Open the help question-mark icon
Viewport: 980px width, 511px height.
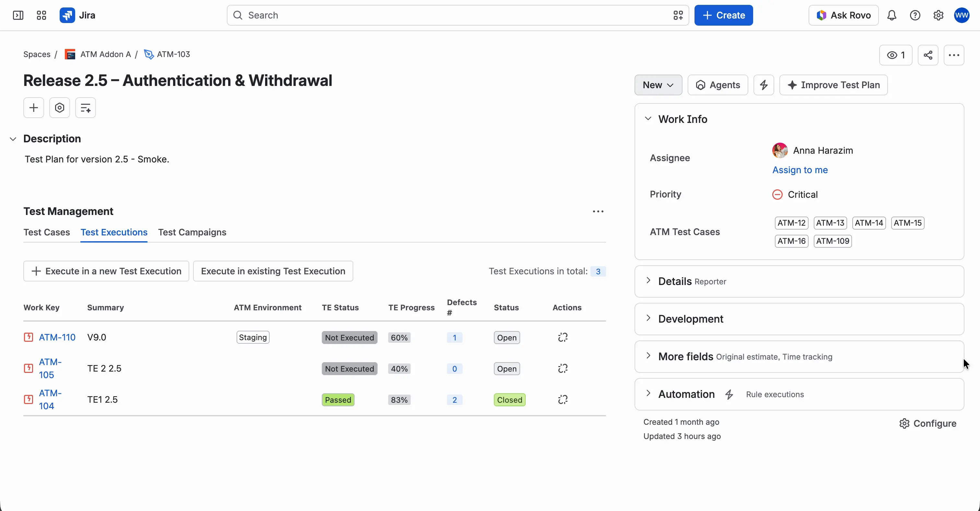click(x=915, y=15)
